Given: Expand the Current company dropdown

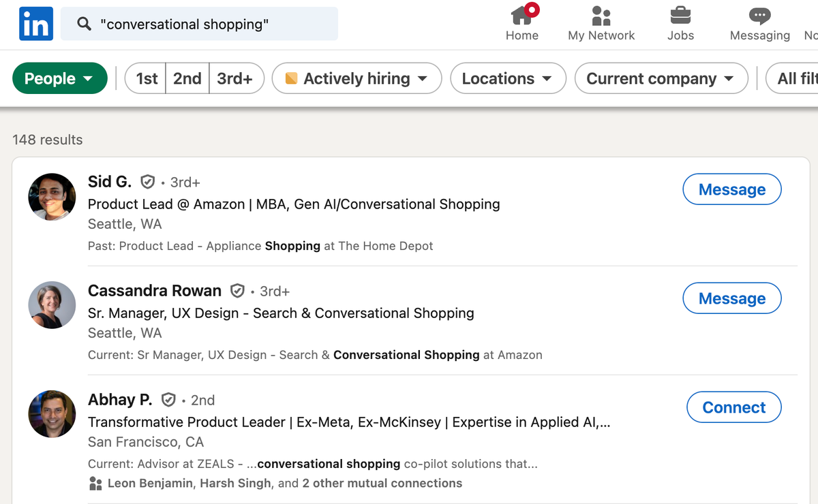Looking at the screenshot, I should [x=661, y=78].
